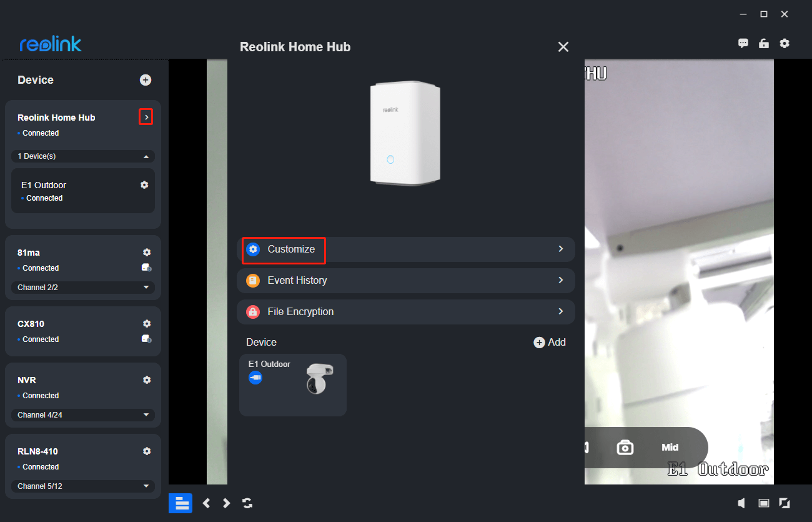Click the Reolink logo

point(51,44)
